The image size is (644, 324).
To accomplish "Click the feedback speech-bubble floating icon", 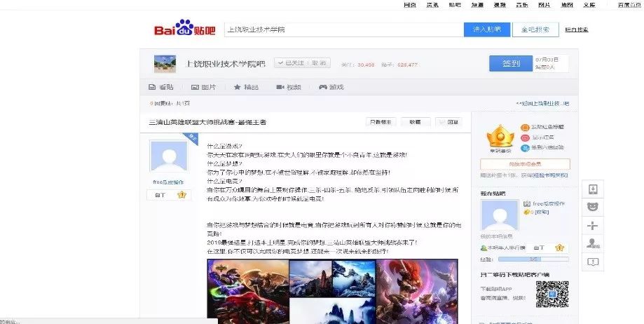I will pos(593,262).
